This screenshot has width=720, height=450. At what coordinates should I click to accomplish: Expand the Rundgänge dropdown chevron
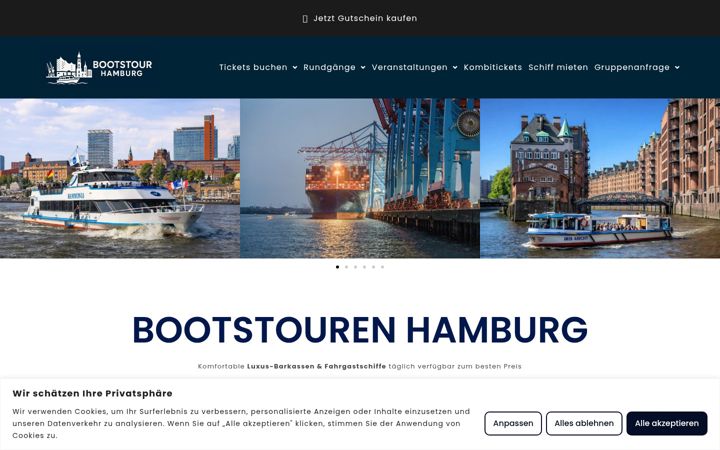pos(363,68)
